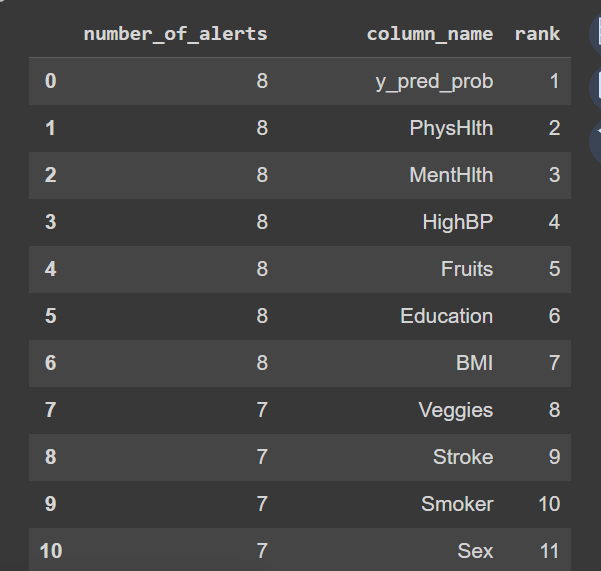Image resolution: width=601 pixels, height=571 pixels.
Task: Click the BMI cell
Action: (x=474, y=363)
